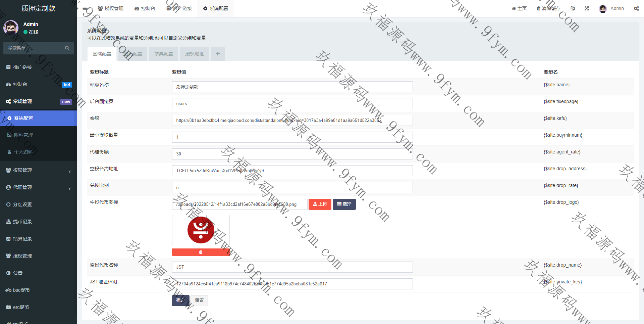Open 提币记录 in the sidebar
The height and width of the screenshot is (324, 644).
coord(22,222)
